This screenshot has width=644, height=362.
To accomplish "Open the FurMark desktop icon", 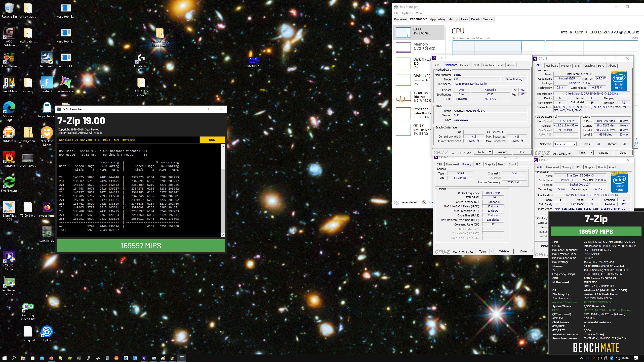I will click(9, 159).
